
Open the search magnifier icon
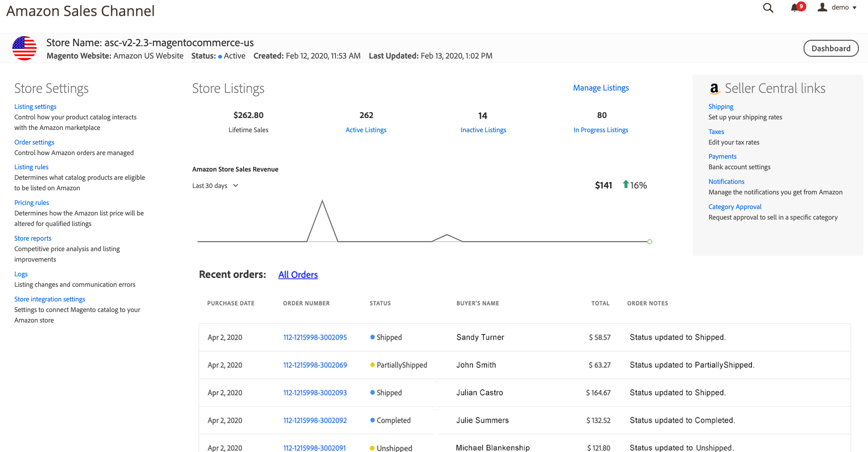[768, 8]
